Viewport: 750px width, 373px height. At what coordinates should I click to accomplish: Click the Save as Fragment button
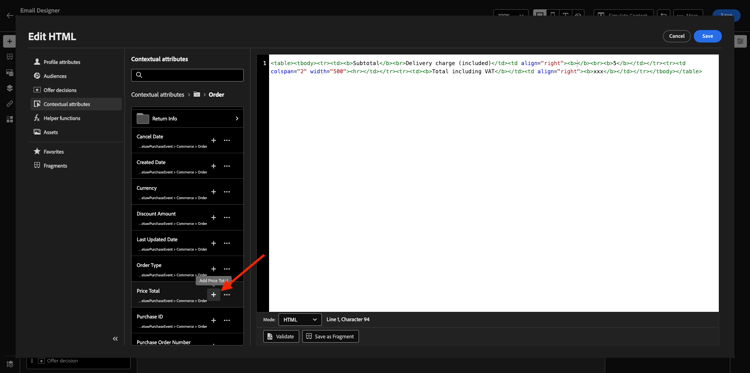331,336
